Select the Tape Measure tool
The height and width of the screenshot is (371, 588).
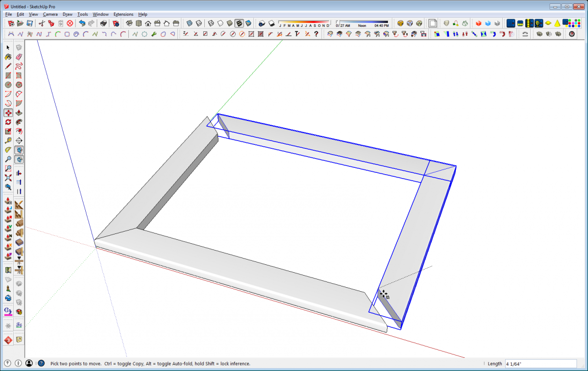(x=7, y=140)
